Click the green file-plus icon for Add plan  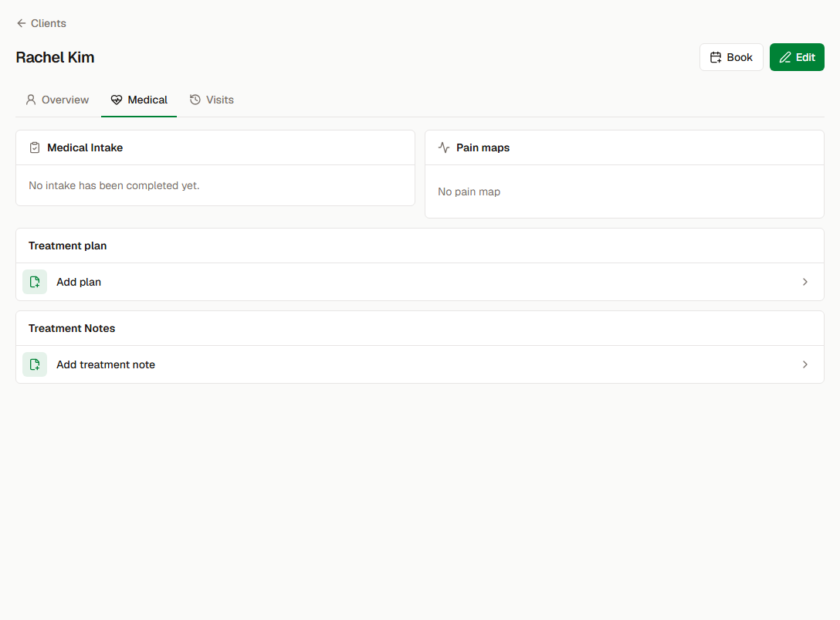(35, 282)
